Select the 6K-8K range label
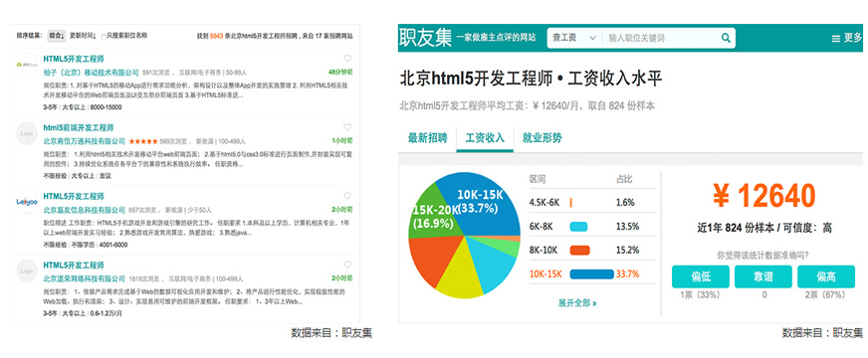 pyautogui.click(x=542, y=227)
